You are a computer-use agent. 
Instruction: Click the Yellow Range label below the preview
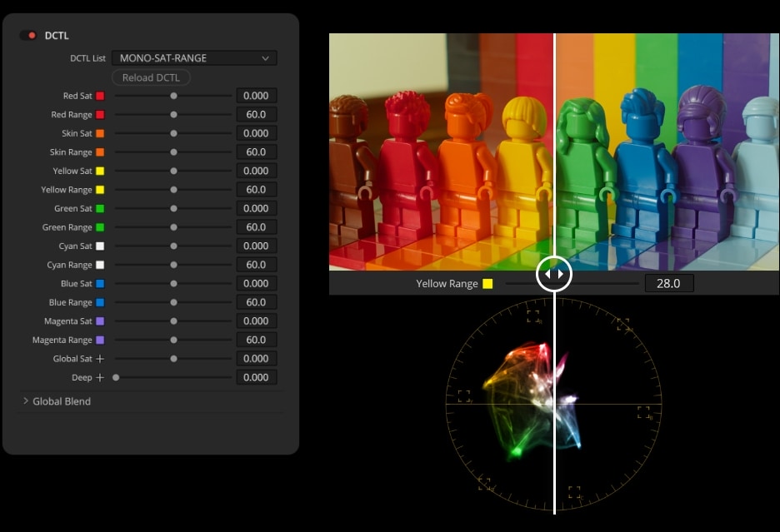coord(447,283)
